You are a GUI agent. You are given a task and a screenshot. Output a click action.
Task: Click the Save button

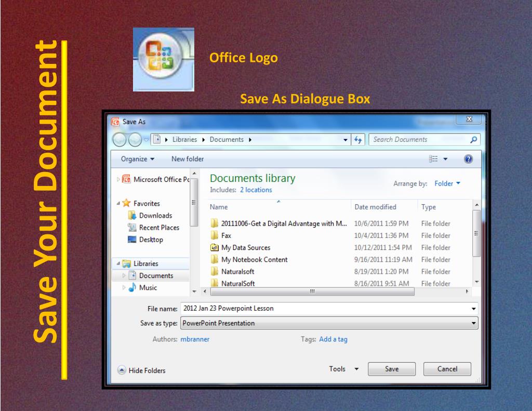tap(392, 369)
